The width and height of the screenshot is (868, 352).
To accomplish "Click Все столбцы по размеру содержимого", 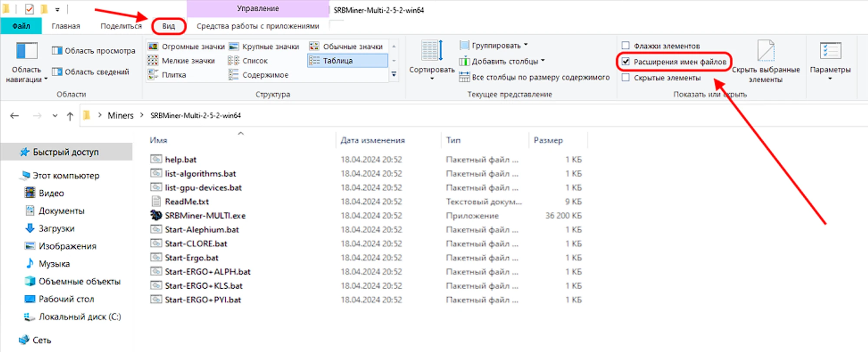I will (x=535, y=78).
